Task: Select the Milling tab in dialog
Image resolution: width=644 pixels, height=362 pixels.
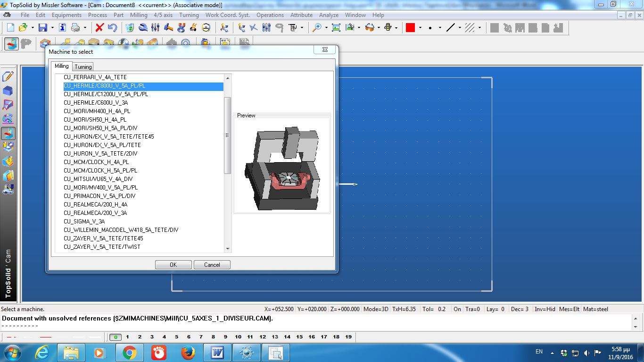Action: 61,66
